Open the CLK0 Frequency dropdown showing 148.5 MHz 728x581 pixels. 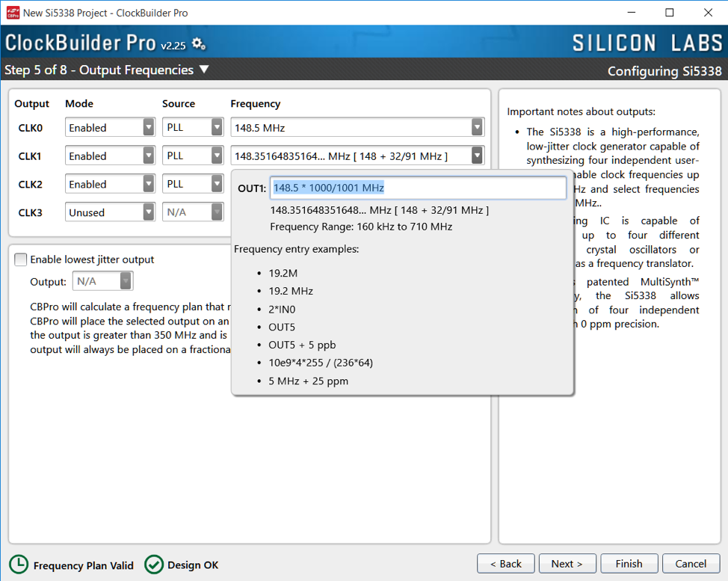click(357, 128)
